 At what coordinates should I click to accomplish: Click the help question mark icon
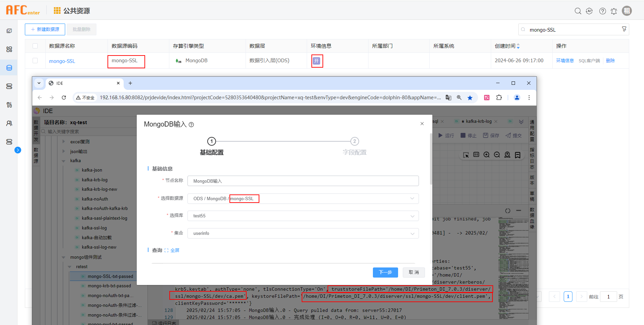point(603,11)
